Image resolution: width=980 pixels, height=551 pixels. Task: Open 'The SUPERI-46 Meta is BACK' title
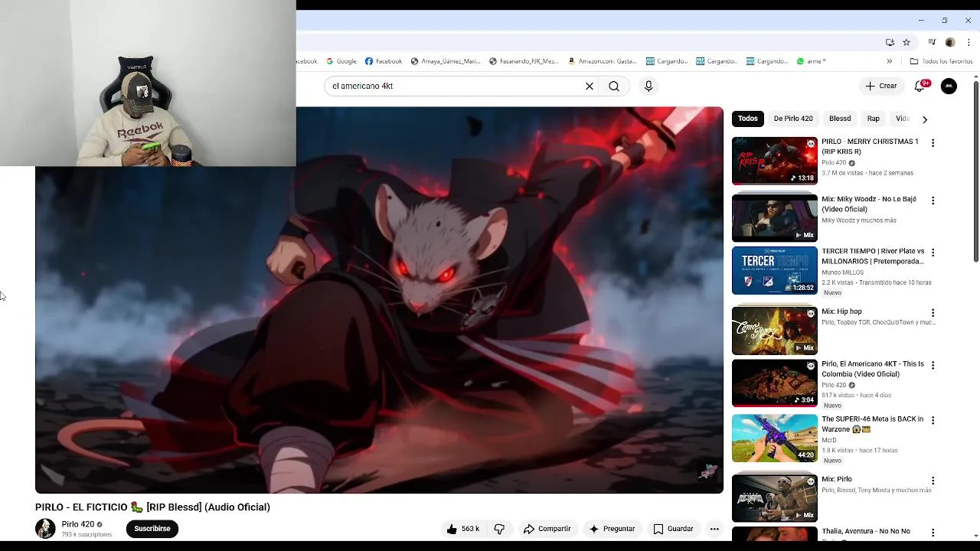point(873,425)
